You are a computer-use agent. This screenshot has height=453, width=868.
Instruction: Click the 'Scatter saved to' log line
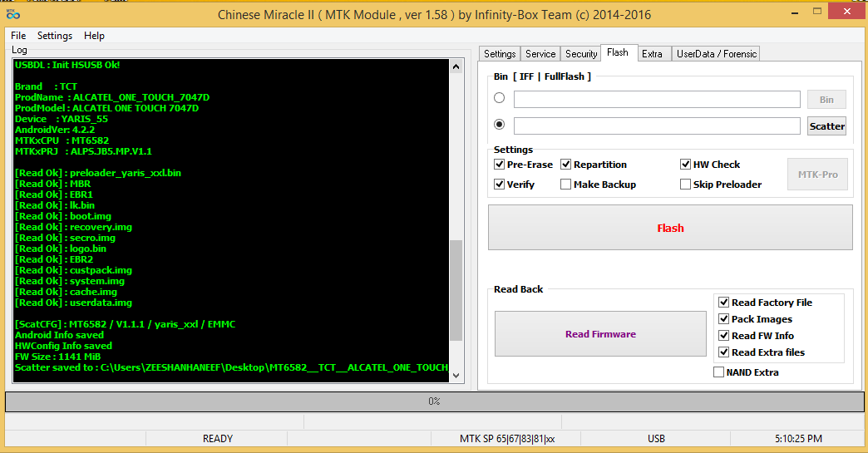tap(231, 367)
